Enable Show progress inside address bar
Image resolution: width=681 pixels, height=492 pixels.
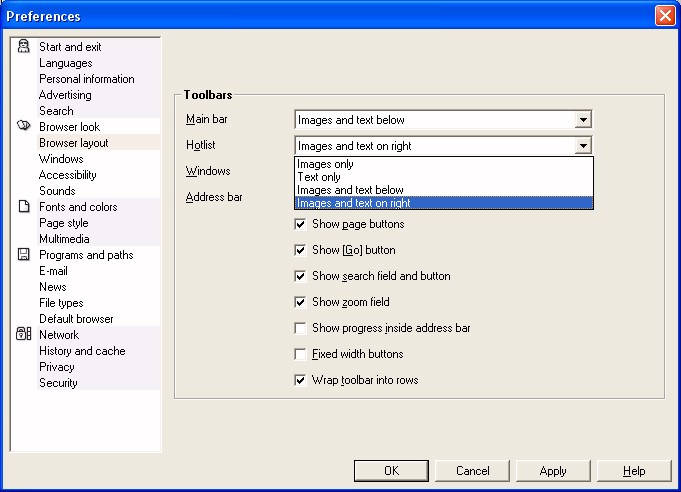tap(301, 328)
